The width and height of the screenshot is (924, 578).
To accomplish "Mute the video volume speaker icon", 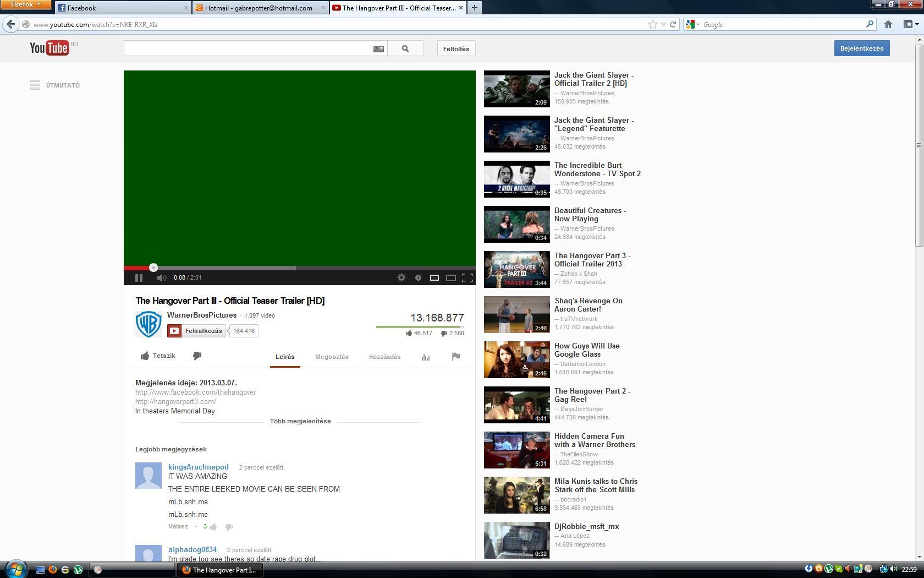I will 161,278.
